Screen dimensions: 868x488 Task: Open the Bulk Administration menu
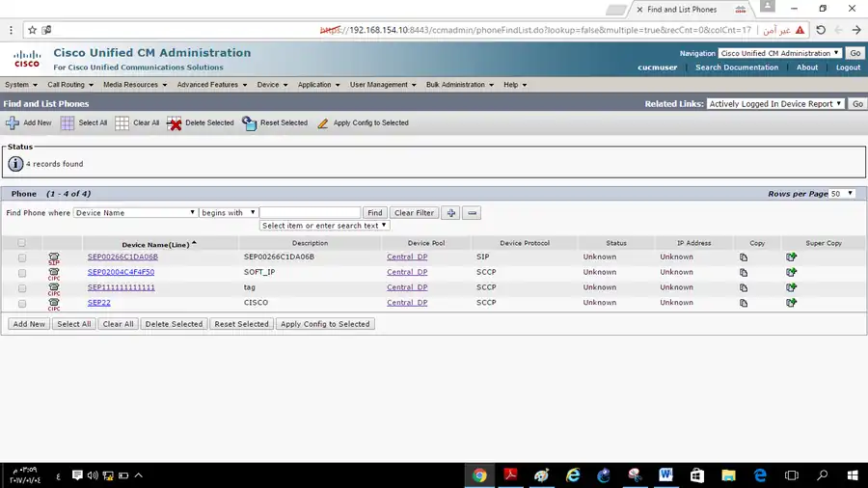coord(459,85)
